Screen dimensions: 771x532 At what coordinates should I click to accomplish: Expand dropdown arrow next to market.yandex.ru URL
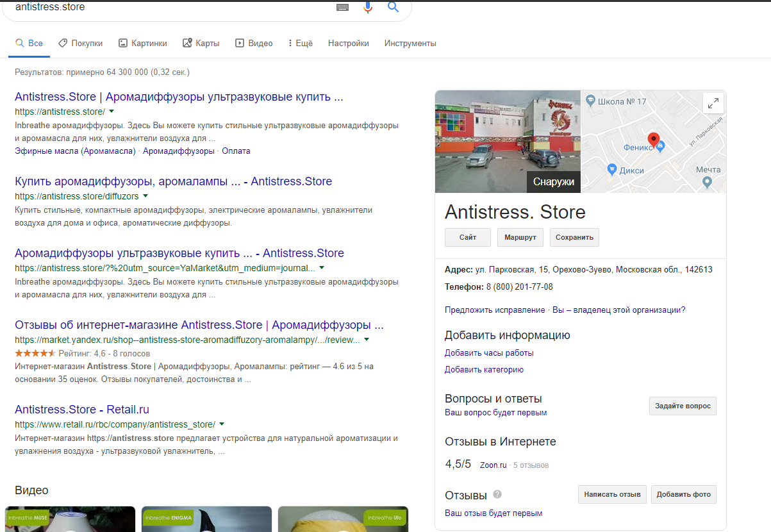click(367, 339)
